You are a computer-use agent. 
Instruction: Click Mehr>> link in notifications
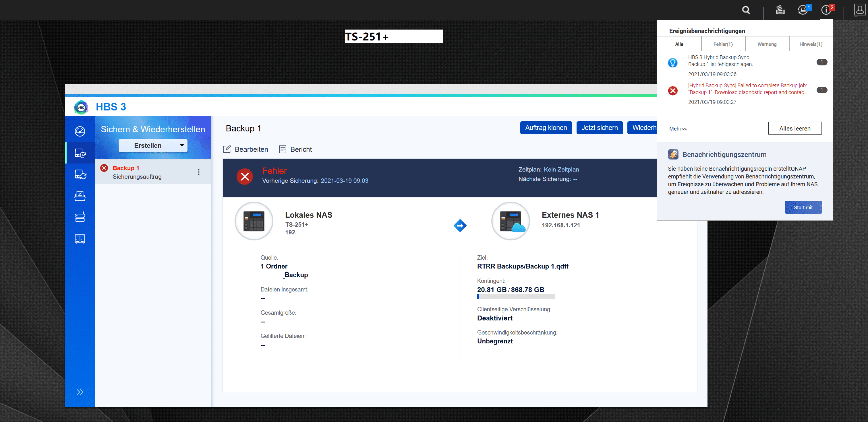click(678, 129)
